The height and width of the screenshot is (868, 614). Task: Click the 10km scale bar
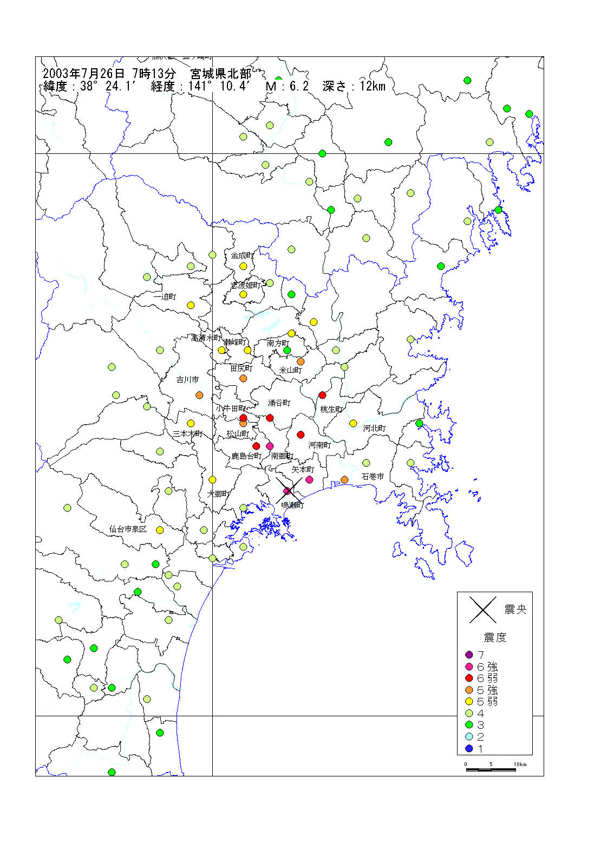tap(491, 769)
